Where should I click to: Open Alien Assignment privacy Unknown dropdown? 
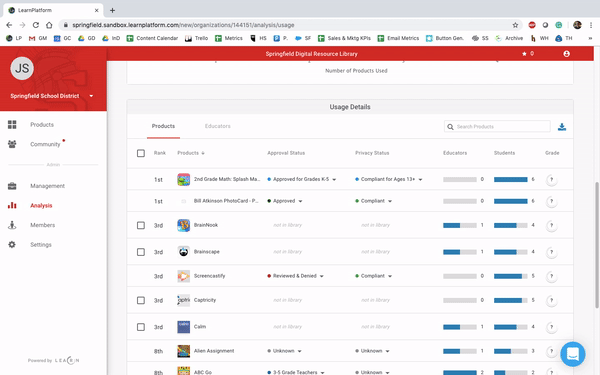372,351
